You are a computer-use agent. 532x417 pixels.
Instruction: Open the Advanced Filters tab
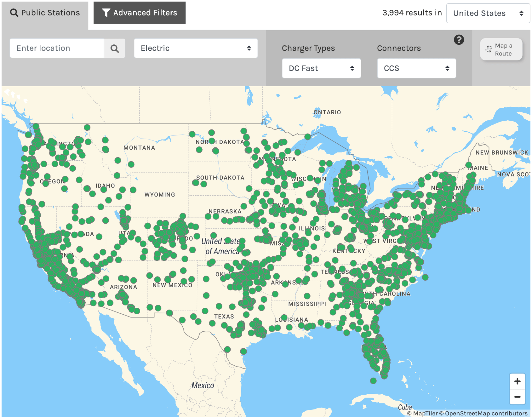click(139, 12)
